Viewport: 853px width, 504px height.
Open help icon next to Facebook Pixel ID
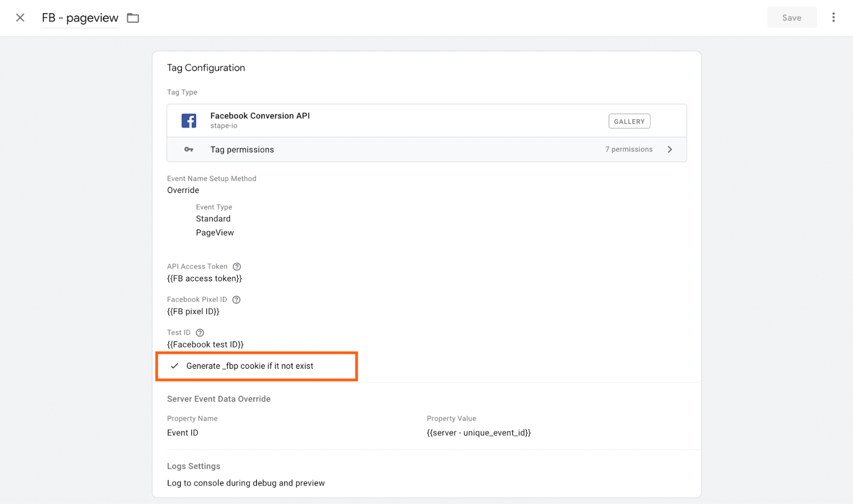pos(236,299)
